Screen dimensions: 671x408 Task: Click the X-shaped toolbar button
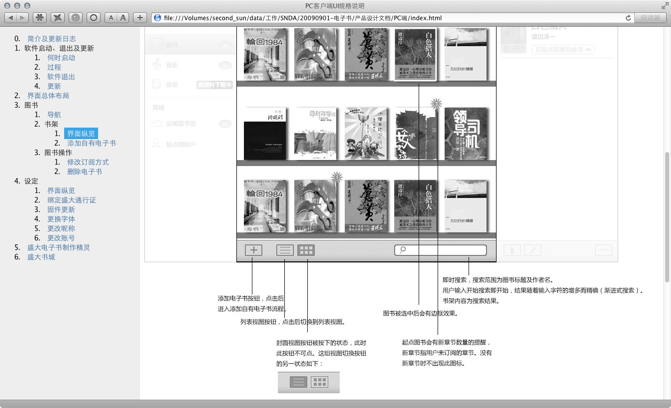click(58, 18)
